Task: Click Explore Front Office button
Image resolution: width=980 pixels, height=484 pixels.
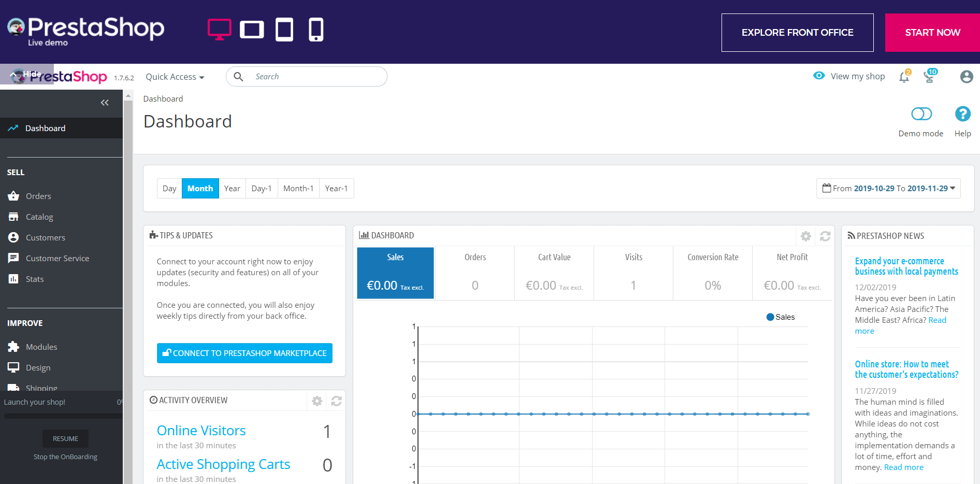Action: coord(798,33)
